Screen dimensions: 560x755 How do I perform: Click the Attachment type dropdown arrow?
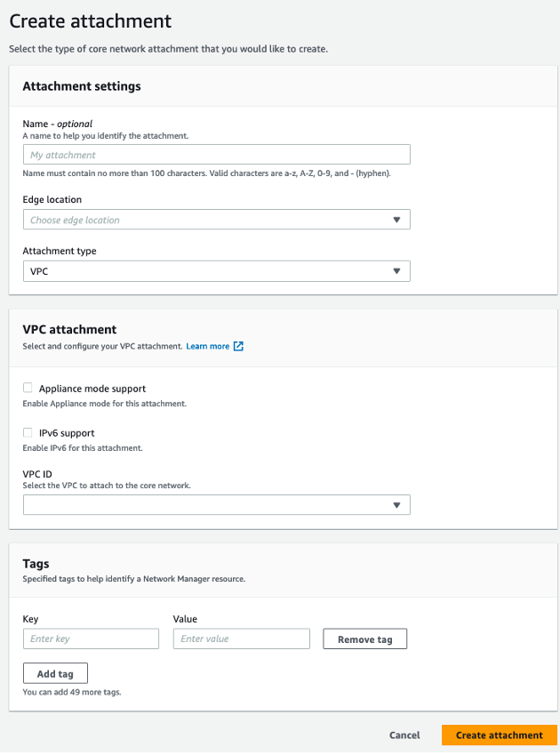tap(396, 271)
